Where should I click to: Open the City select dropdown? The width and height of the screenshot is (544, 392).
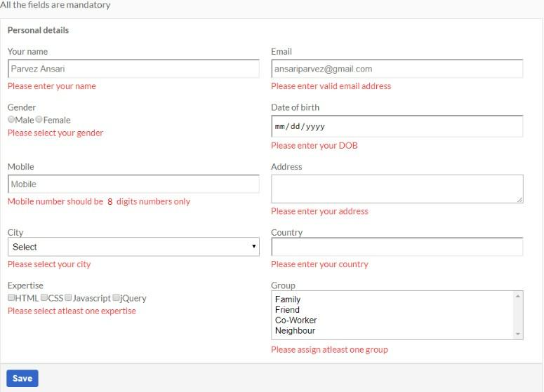[x=133, y=247]
